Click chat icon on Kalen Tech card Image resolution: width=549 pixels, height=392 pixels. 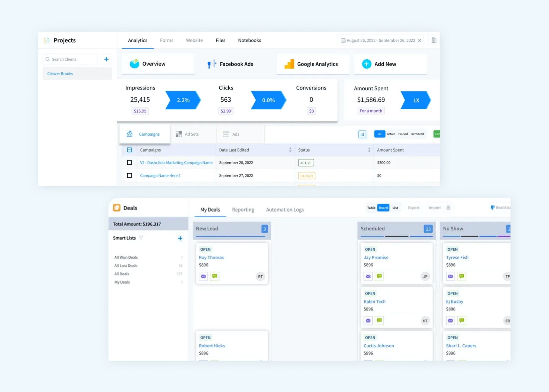[379, 320]
